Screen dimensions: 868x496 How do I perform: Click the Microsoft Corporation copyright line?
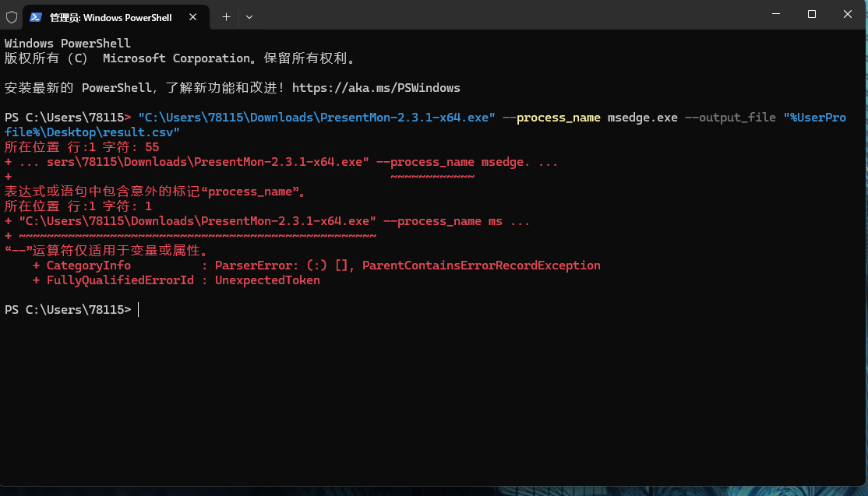click(x=181, y=58)
